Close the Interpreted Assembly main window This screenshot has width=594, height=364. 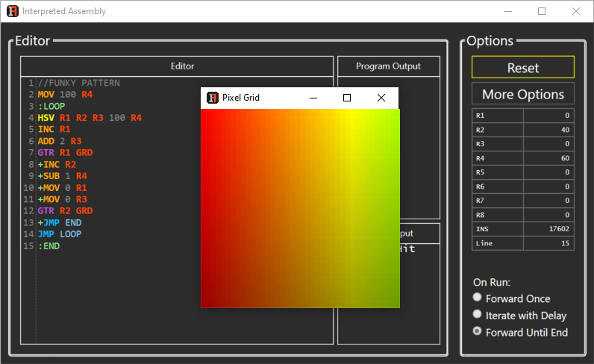tap(576, 11)
